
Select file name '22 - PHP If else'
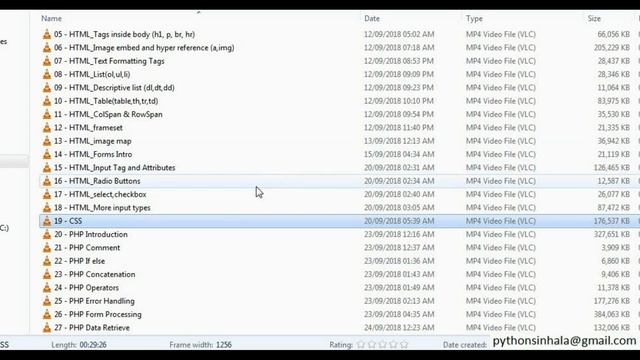[80, 261]
